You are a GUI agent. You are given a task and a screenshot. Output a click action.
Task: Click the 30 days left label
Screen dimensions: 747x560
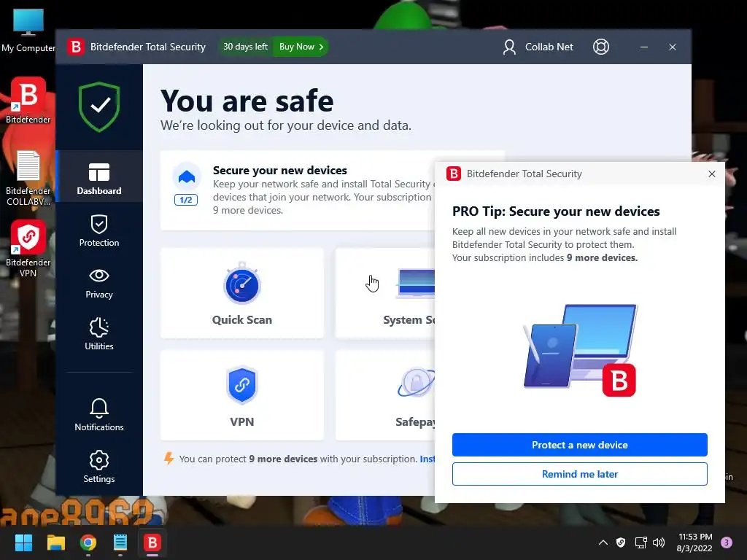coord(245,47)
